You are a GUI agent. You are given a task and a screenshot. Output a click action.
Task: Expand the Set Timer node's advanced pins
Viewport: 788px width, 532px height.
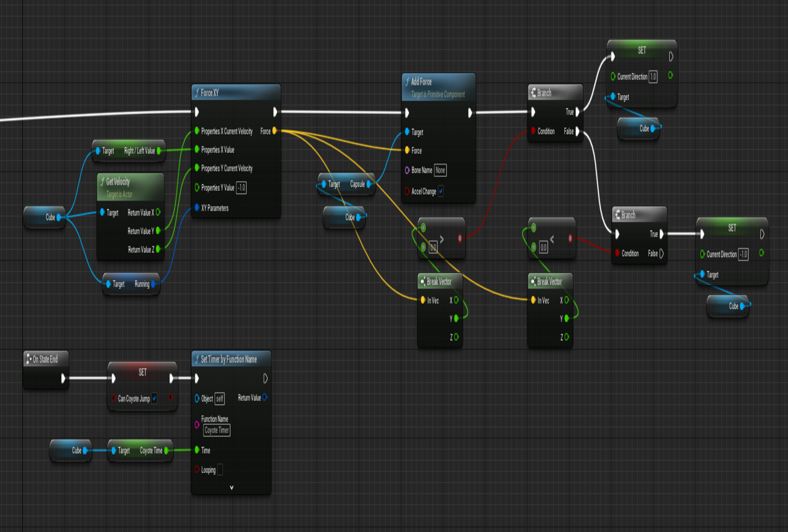pos(231,488)
